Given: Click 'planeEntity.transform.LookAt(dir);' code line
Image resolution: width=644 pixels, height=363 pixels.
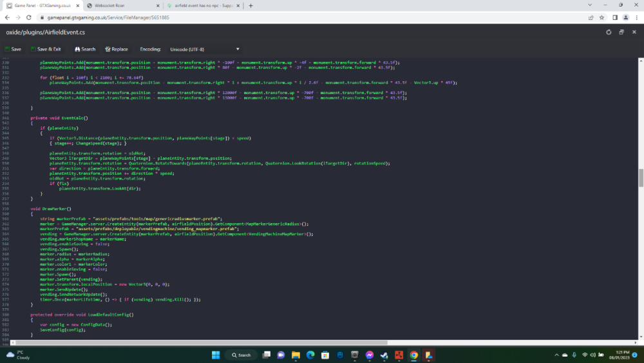Looking at the screenshot, I should click(100, 189).
